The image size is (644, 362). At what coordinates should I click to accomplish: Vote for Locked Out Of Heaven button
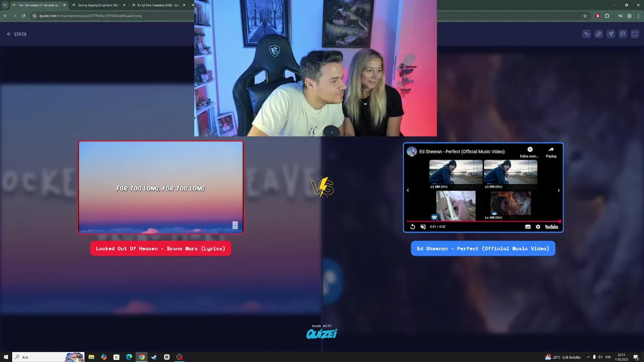[160, 248]
